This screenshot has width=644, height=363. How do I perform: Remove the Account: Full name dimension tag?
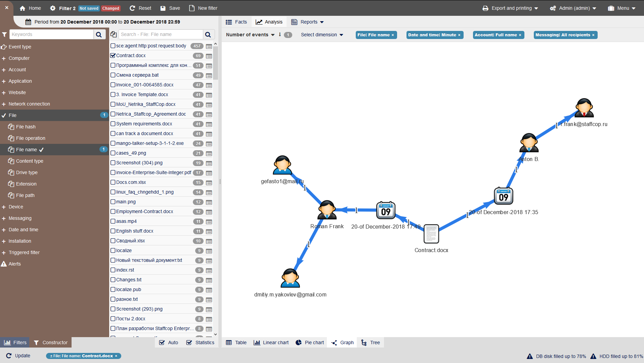click(520, 35)
